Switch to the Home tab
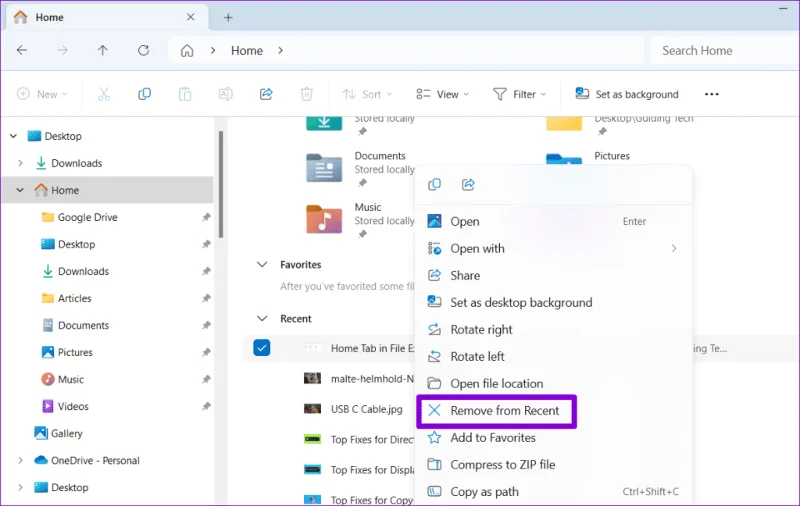The image size is (800, 506). [x=107, y=17]
